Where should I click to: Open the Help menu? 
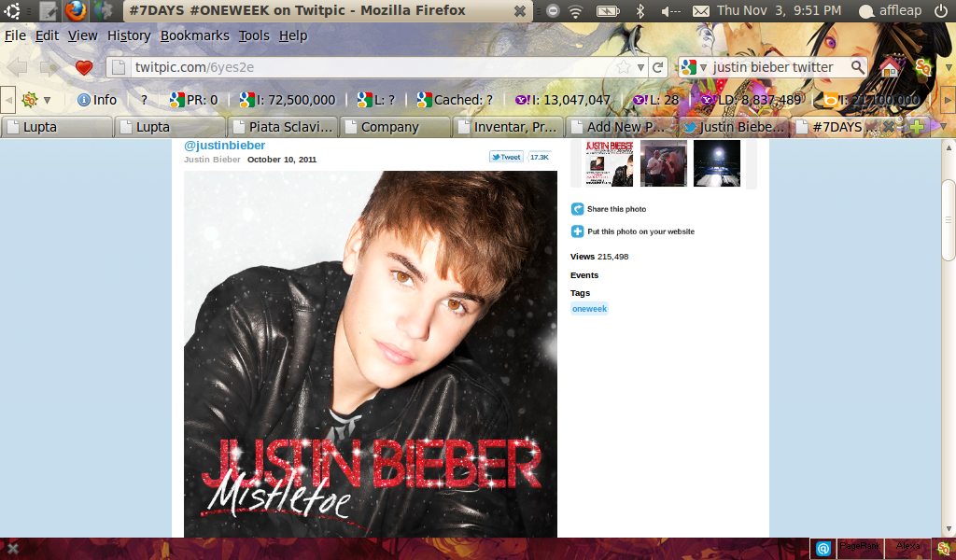point(293,36)
